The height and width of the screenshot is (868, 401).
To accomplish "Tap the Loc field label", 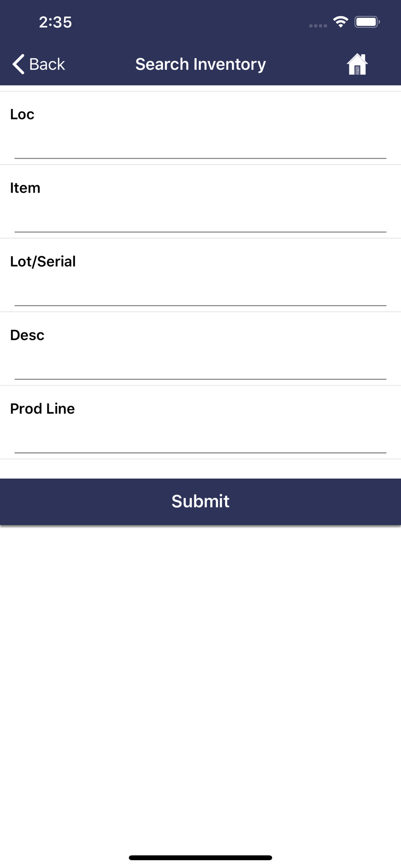I will click(22, 115).
